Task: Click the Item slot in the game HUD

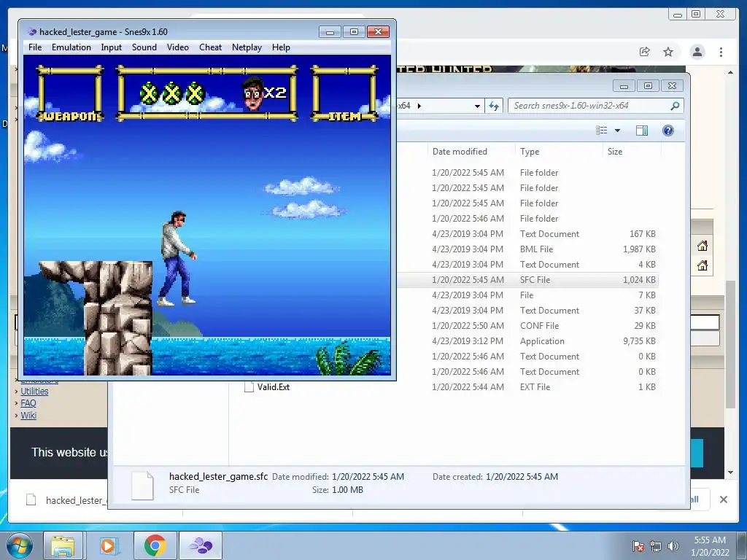Action: 344,93
